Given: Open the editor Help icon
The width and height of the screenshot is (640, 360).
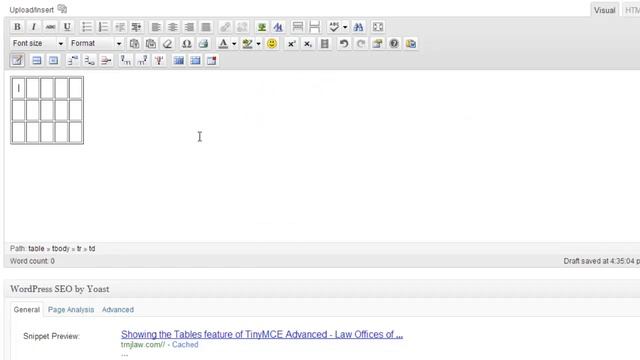Looking at the screenshot, I should click(x=394, y=44).
